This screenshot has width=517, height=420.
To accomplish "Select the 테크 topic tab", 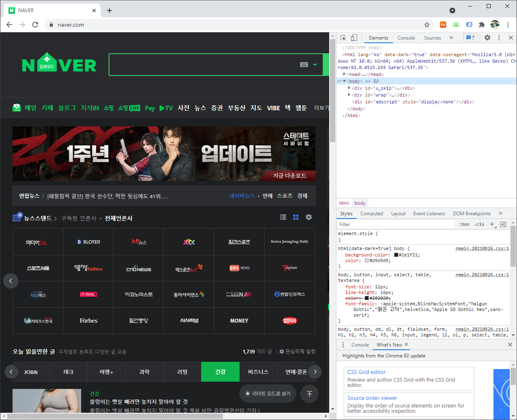I will 68,372.
